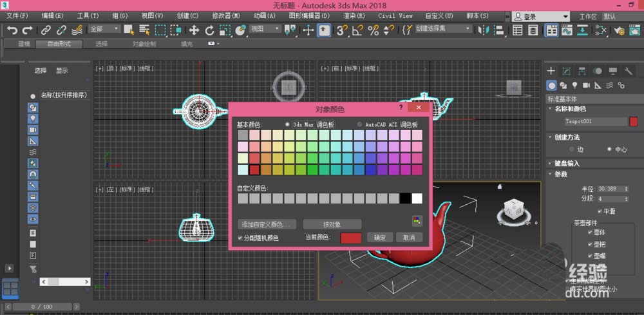Open the 编辑(E) menu
This screenshot has height=315, width=644.
point(53,15)
